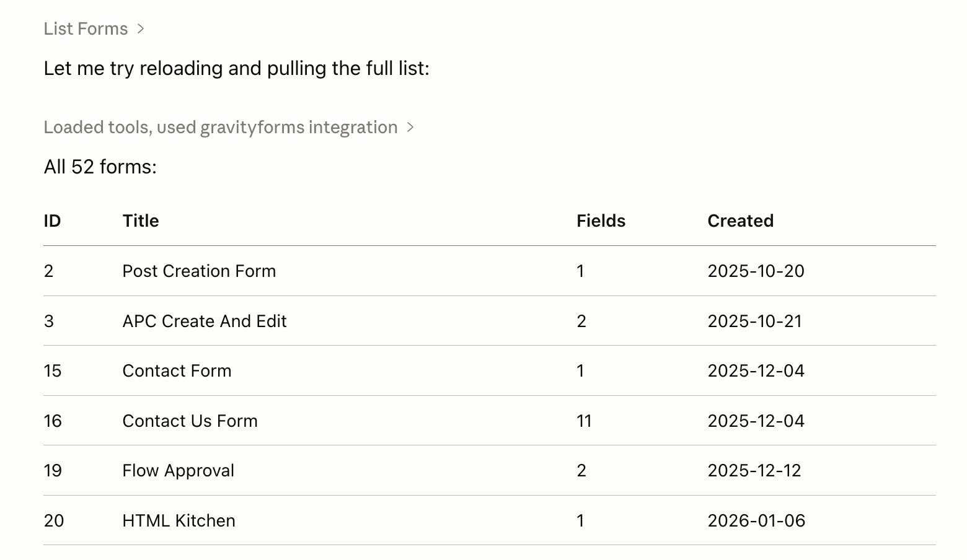This screenshot has width=967, height=560.
Task: Click field count 11 for Contact Us Form
Action: pos(584,421)
